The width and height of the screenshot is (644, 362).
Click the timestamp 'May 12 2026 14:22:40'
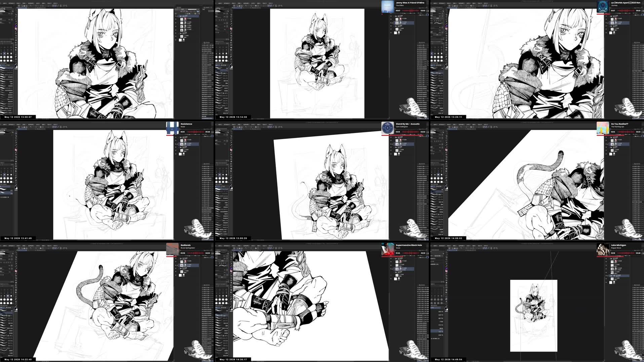(18, 359)
